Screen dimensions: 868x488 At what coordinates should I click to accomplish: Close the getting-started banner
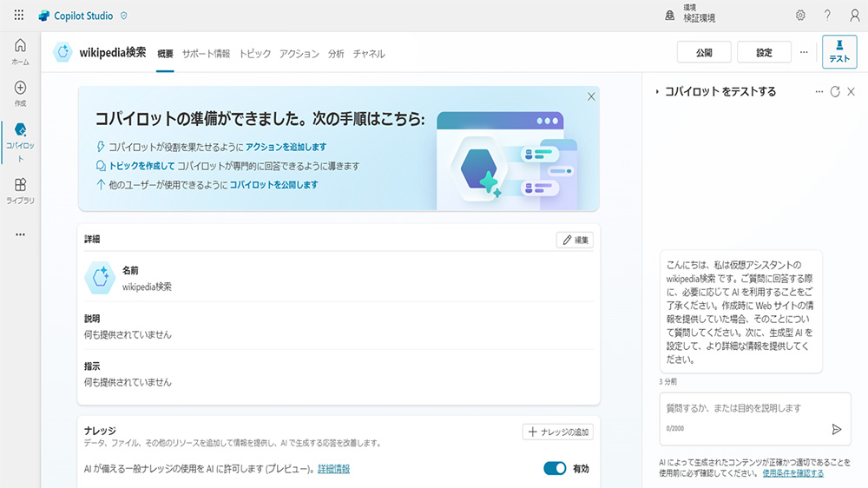(x=591, y=96)
